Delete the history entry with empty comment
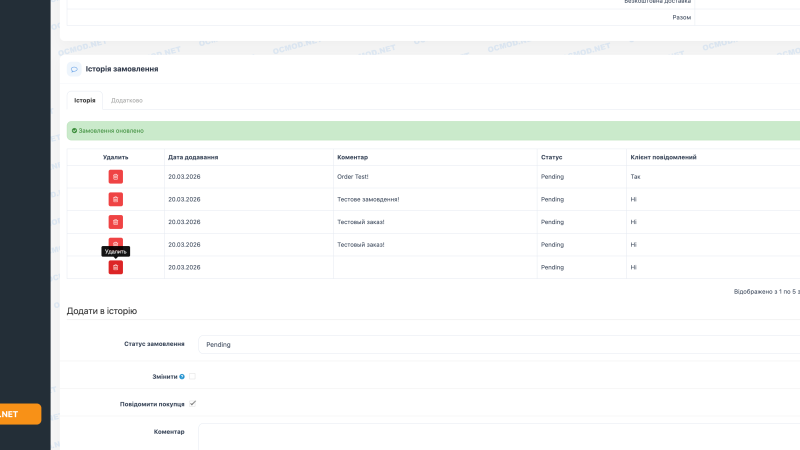The width and height of the screenshot is (800, 450). (115, 267)
